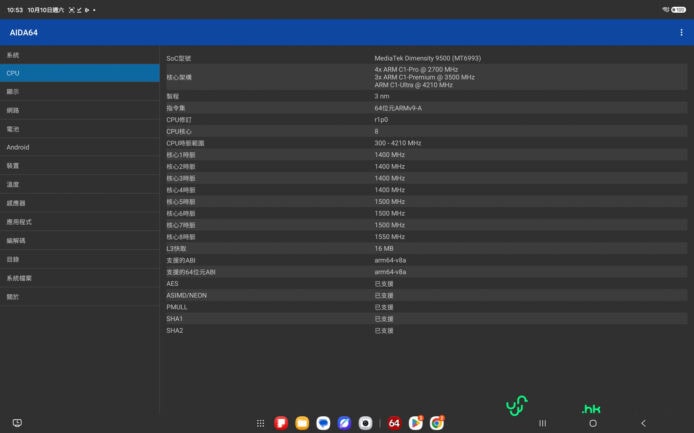This screenshot has width=694, height=433.
Task: Tap the battery indicator in status bar
Action: pos(679,10)
